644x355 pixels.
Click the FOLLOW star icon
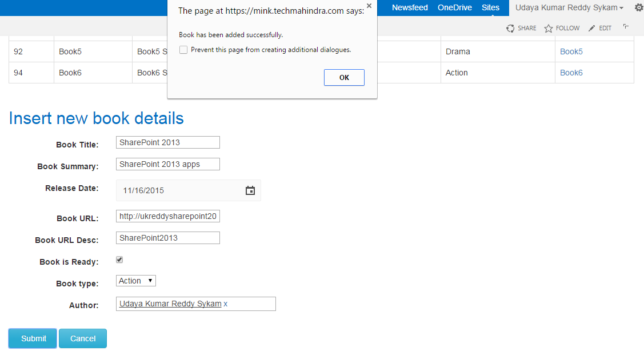(x=561, y=27)
